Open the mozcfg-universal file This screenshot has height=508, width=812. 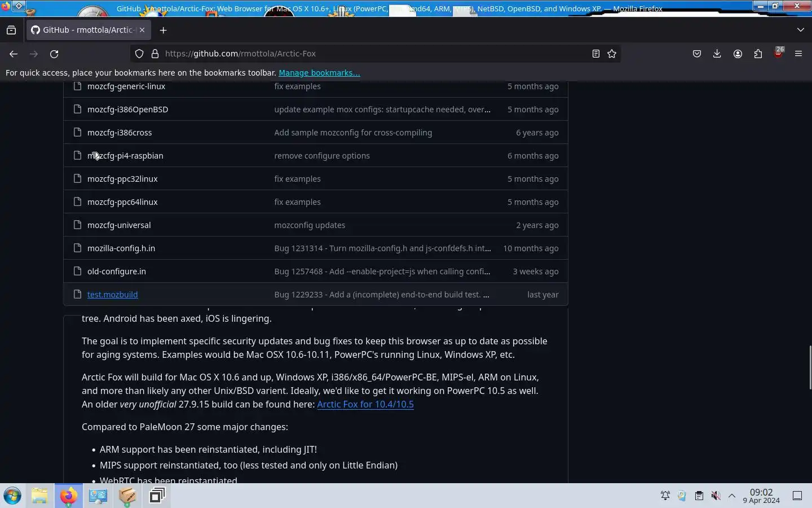[x=119, y=225]
